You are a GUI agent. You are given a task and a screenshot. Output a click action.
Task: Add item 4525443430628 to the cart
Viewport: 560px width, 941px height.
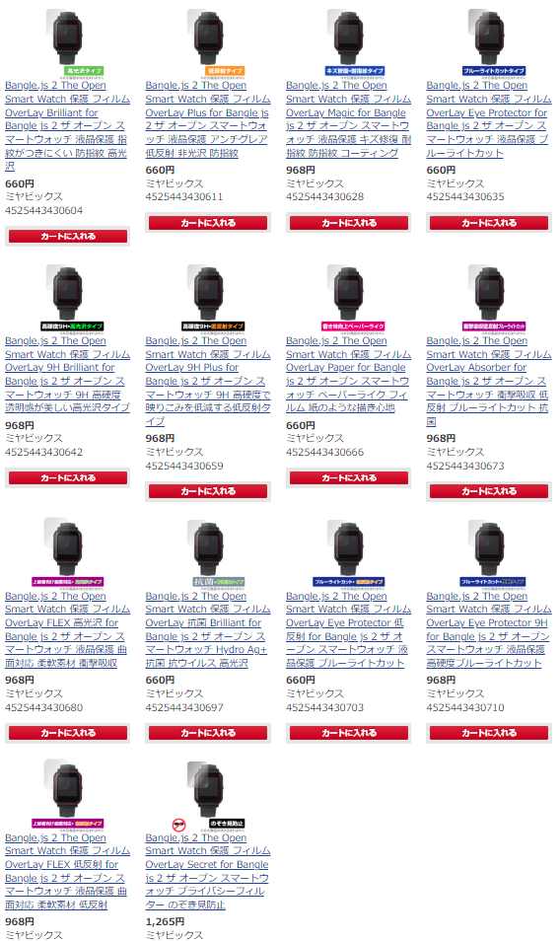tap(348, 222)
